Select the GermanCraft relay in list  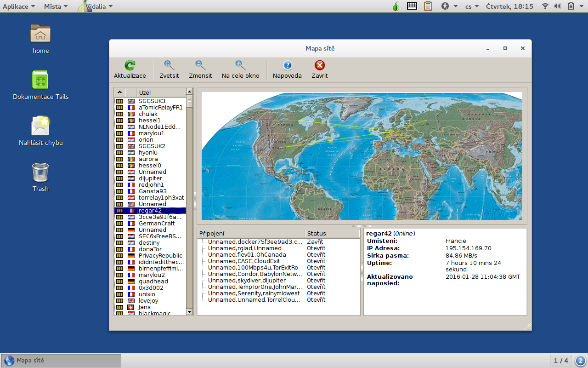click(x=157, y=223)
